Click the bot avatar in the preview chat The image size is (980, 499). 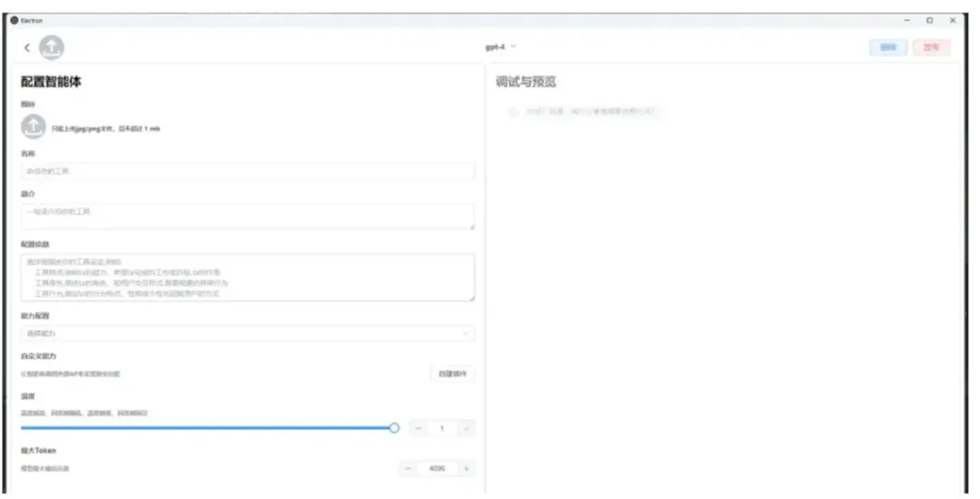[513, 113]
